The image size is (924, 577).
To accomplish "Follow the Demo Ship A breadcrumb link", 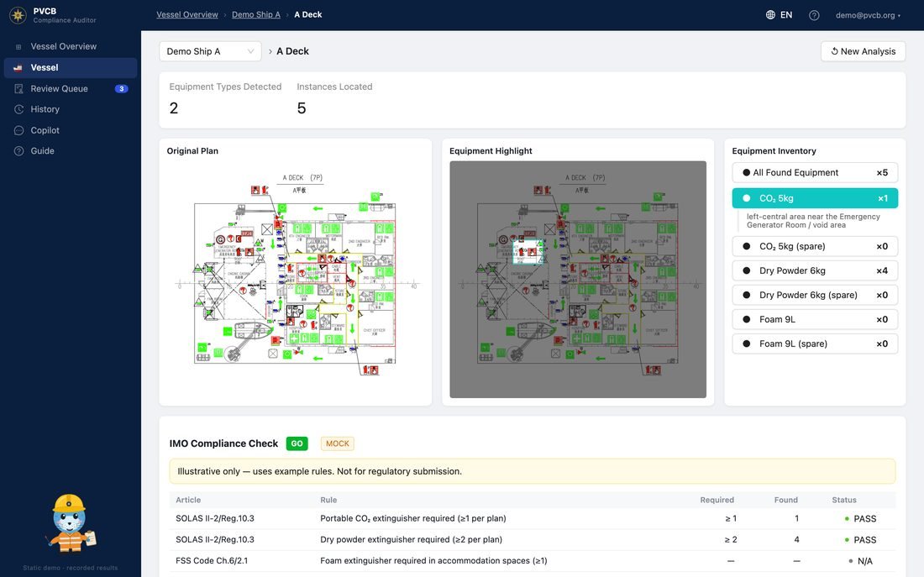I will click(255, 15).
